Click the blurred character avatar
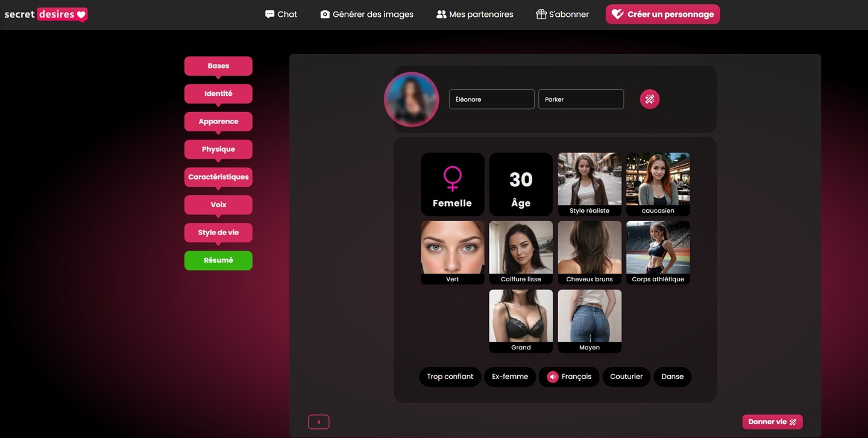This screenshot has height=438, width=868. (412, 99)
